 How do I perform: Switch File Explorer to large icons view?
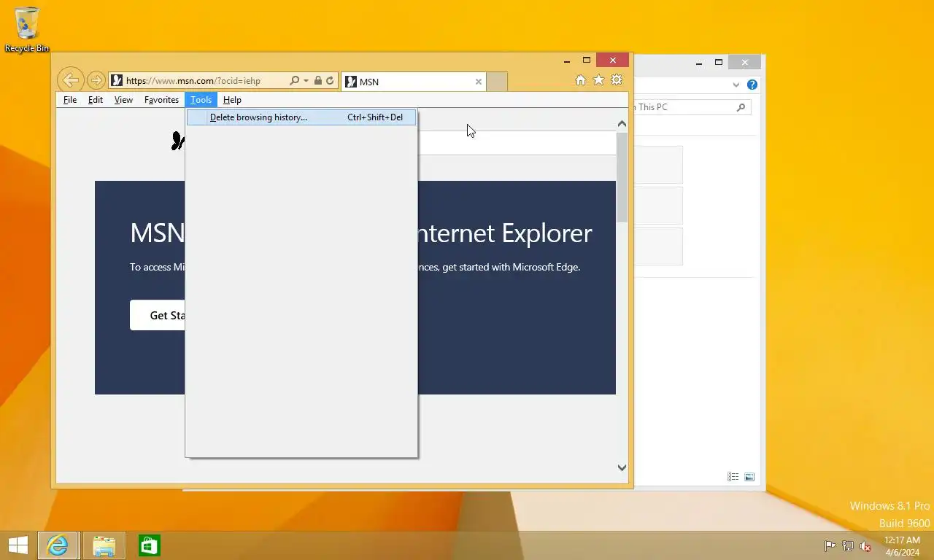click(749, 477)
